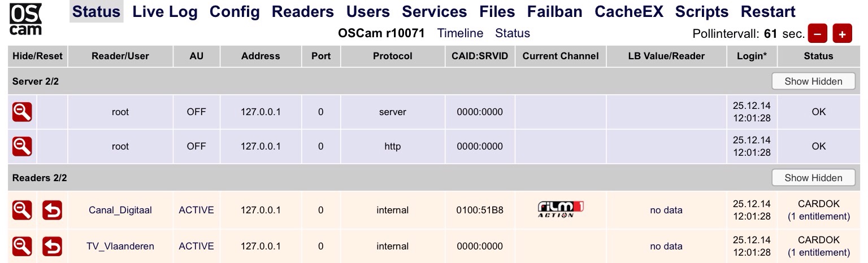Screen dimensions: 868x263
Task: Reset the Canal_Digitaal reader
Action: pyautogui.click(x=52, y=210)
